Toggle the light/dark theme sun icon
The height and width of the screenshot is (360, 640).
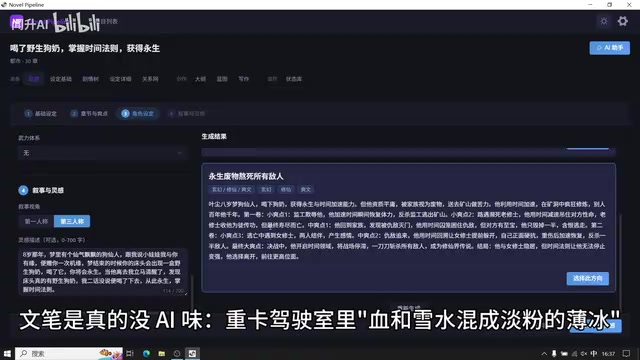(x=604, y=21)
